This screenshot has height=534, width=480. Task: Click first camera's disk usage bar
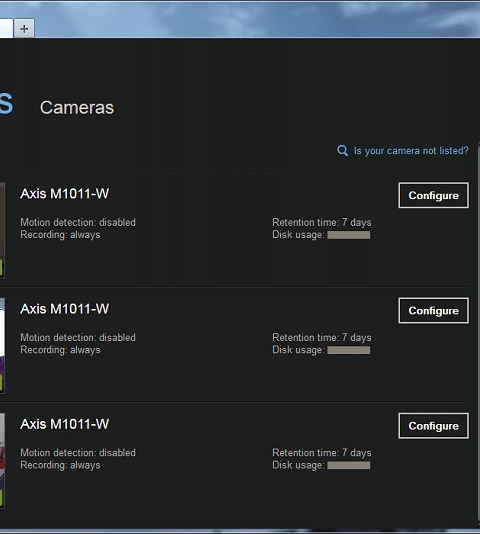349,235
